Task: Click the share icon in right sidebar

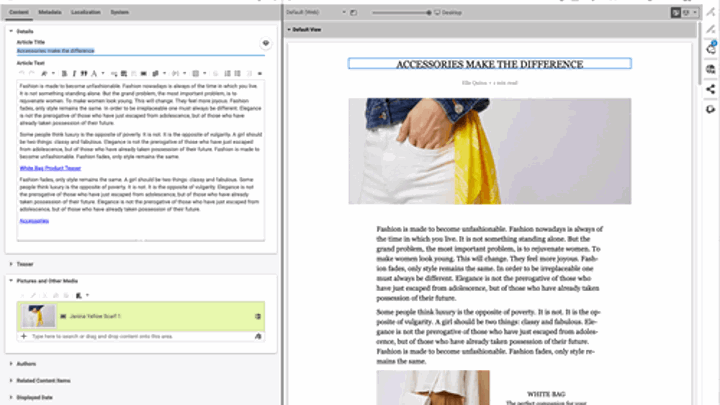Action: click(710, 88)
